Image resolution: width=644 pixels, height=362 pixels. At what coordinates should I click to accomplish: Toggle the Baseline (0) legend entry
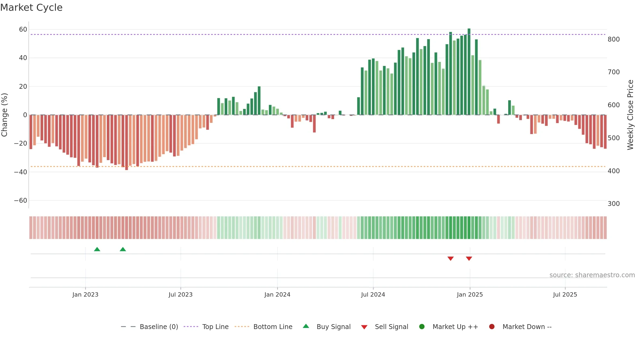[x=149, y=327]
